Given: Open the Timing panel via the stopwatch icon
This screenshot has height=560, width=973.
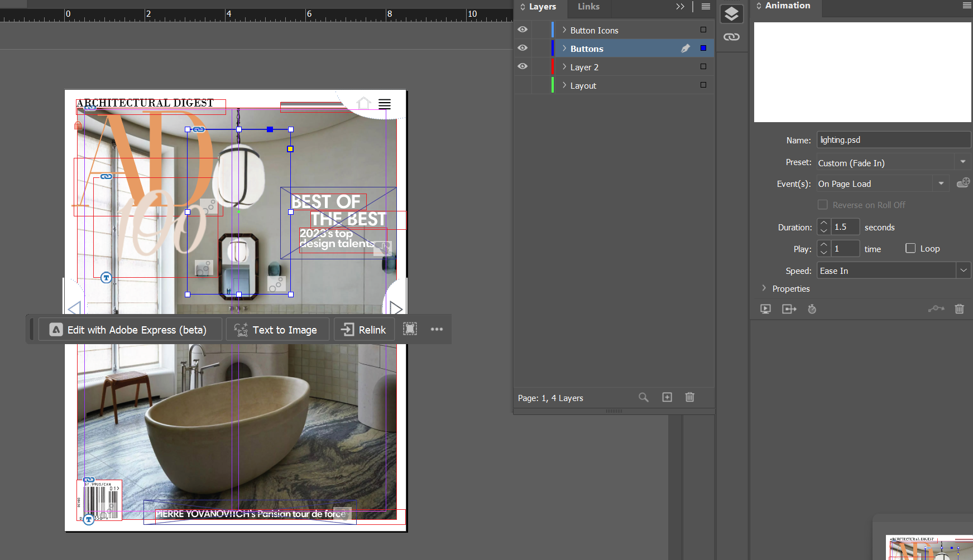Looking at the screenshot, I should [812, 308].
